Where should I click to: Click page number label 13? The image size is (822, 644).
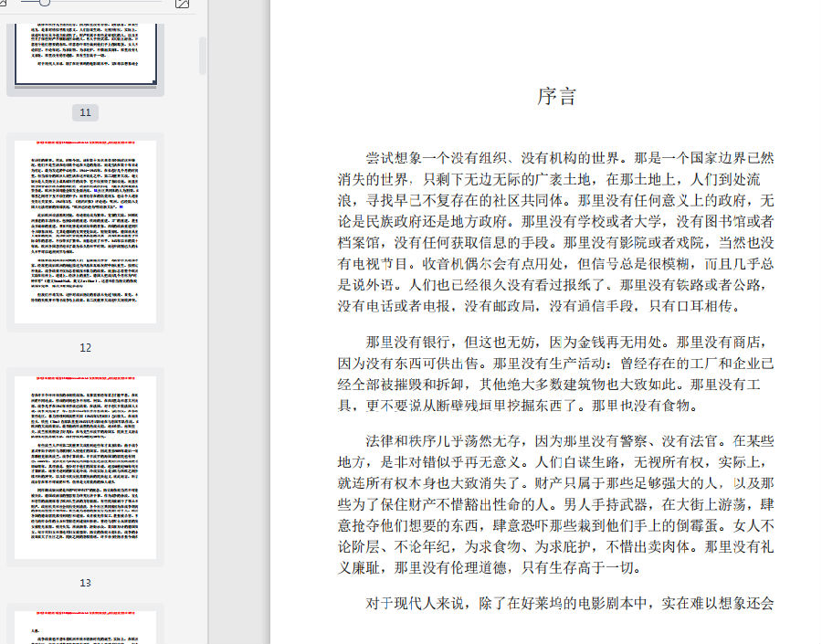tap(86, 583)
